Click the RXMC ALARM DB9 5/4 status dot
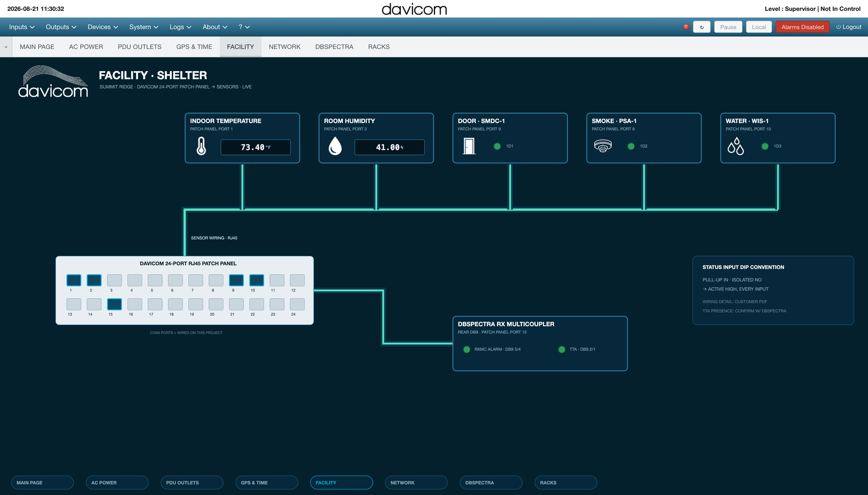This screenshot has width=868, height=495. [x=467, y=350]
